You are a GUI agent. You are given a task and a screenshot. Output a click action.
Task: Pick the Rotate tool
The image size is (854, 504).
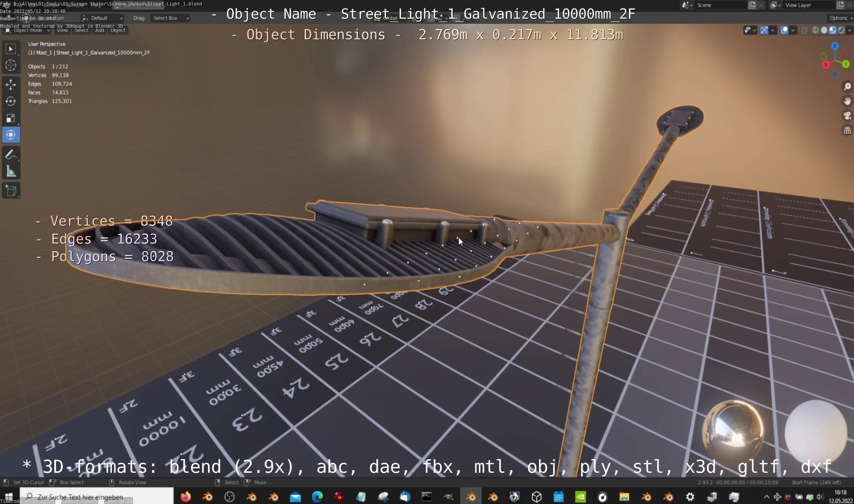click(x=11, y=101)
